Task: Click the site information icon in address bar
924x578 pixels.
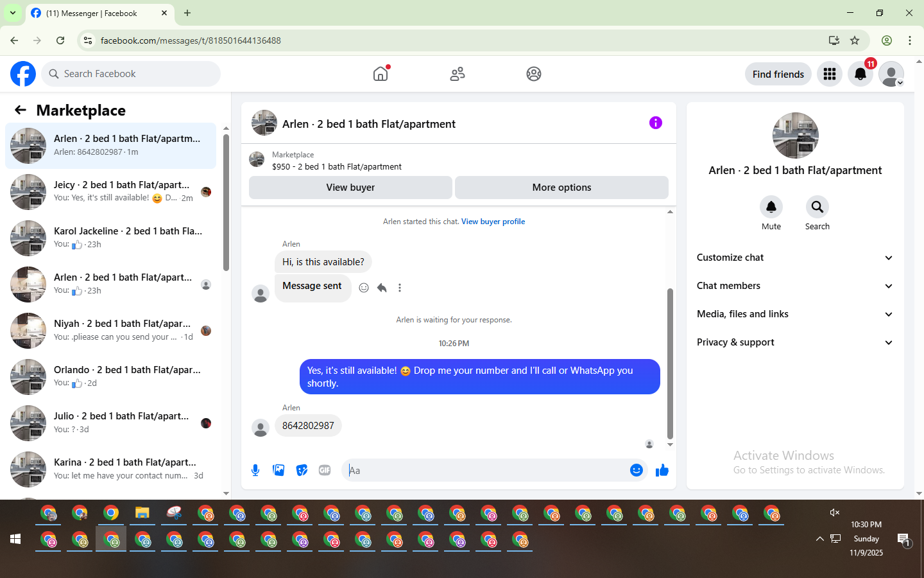Action: 88,40
